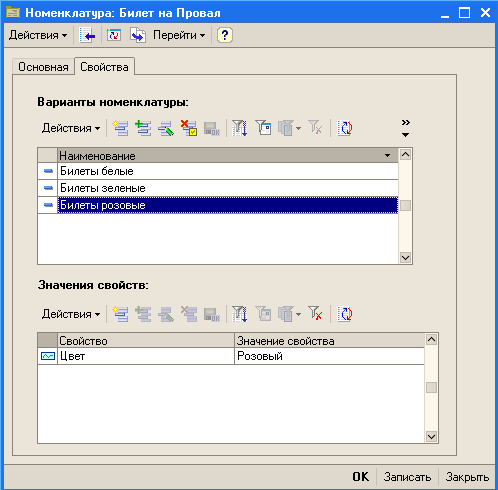Expand variants toolbar overflow chevron
The height and width of the screenshot is (490, 498).
[405, 128]
